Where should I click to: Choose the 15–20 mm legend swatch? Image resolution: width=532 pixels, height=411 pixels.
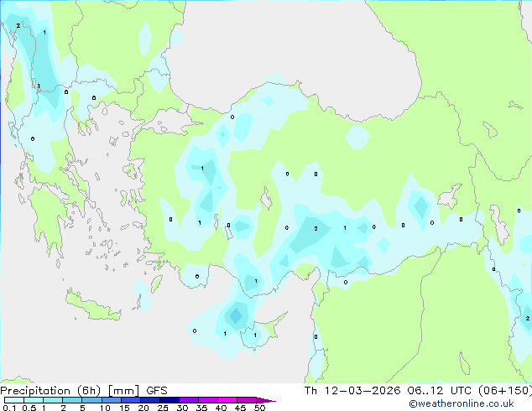(x=130, y=400)
